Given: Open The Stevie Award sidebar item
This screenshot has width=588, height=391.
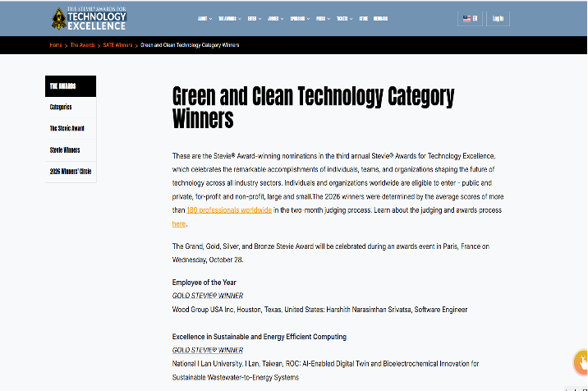Looking at the screenshot, I should (x=71, y=129).
